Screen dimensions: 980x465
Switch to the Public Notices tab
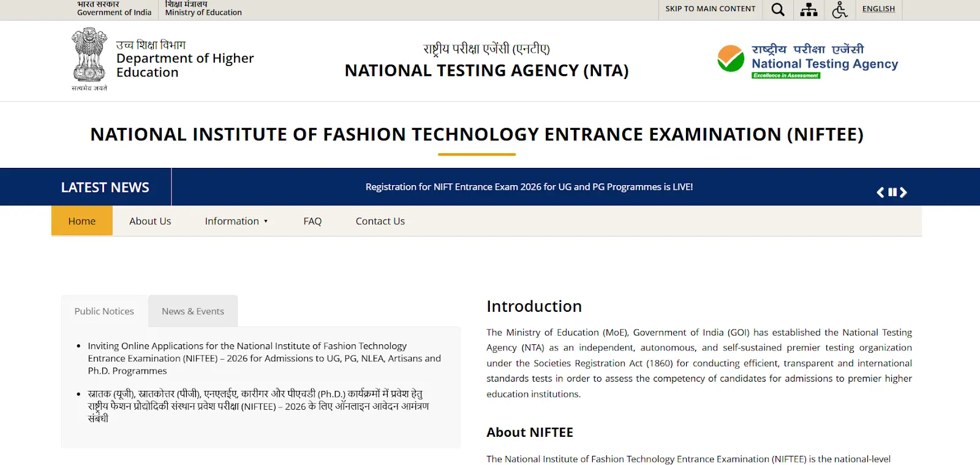[x=104, y=311]
